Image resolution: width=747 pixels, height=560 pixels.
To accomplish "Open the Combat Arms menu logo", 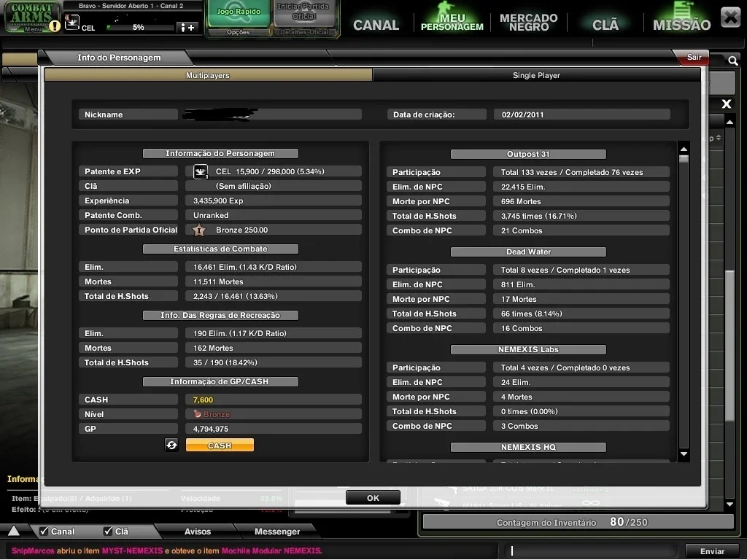I will 31,16.
